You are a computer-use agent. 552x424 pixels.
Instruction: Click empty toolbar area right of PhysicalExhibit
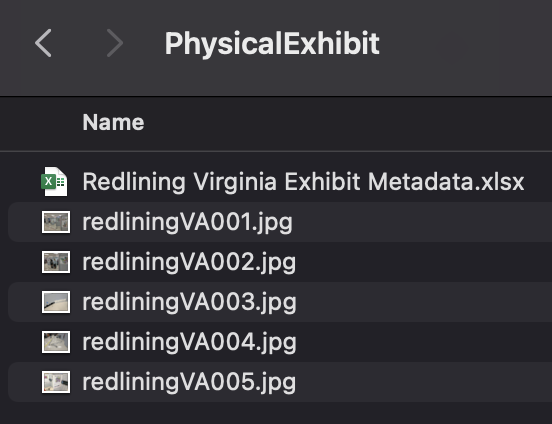point(465,44)
